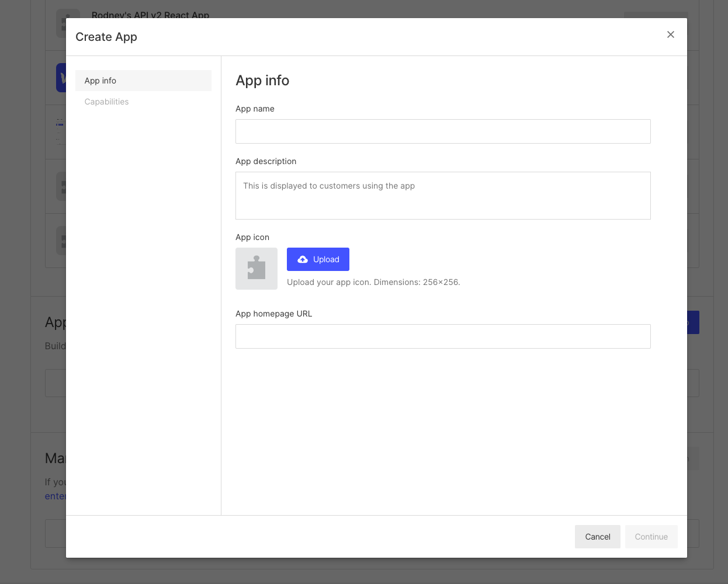Click the 'Upload your app icon' hint text
The image size is (728, 584).
[x=373, y=282]
